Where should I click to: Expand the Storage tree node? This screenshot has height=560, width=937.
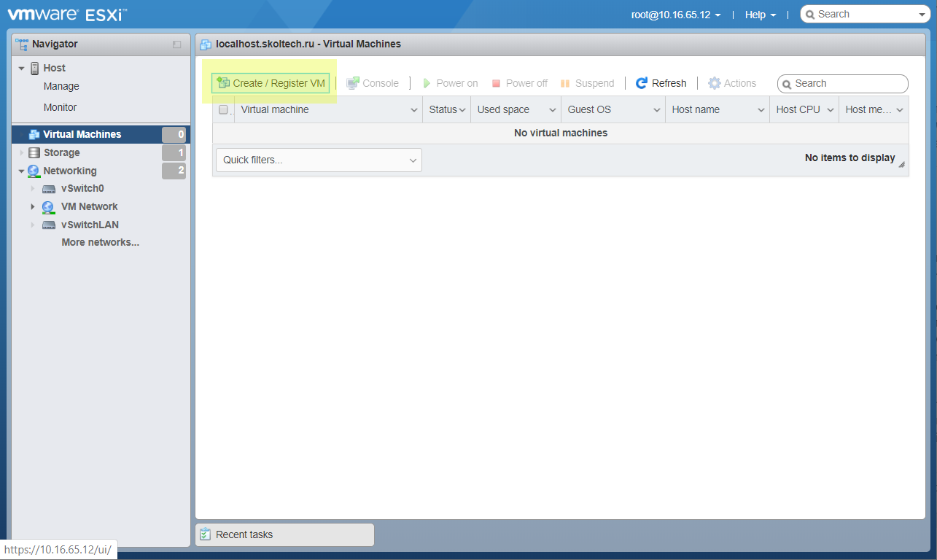click(x=22, y=152)
